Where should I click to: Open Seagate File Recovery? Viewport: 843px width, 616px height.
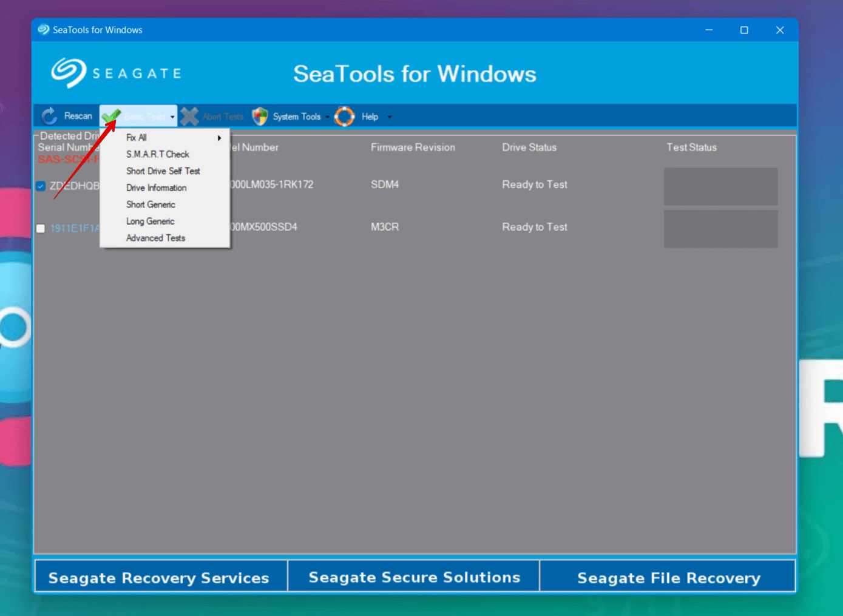668,576
